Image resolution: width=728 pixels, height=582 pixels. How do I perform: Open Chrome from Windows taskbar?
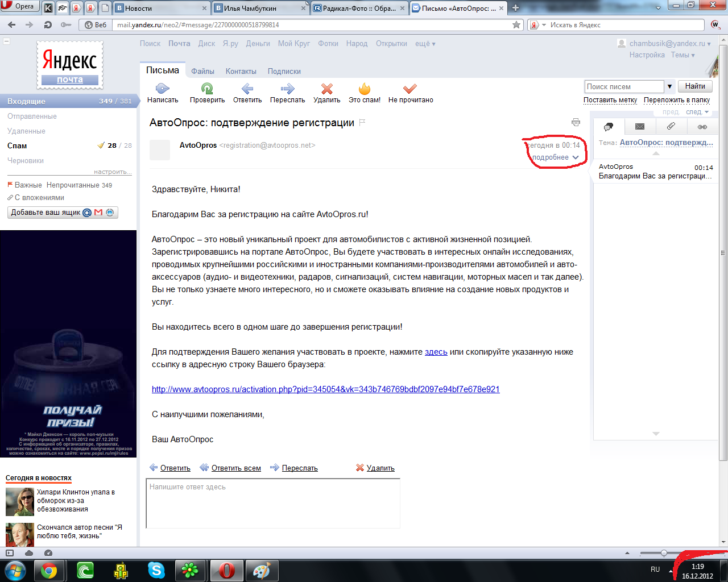tap(49, 571)
